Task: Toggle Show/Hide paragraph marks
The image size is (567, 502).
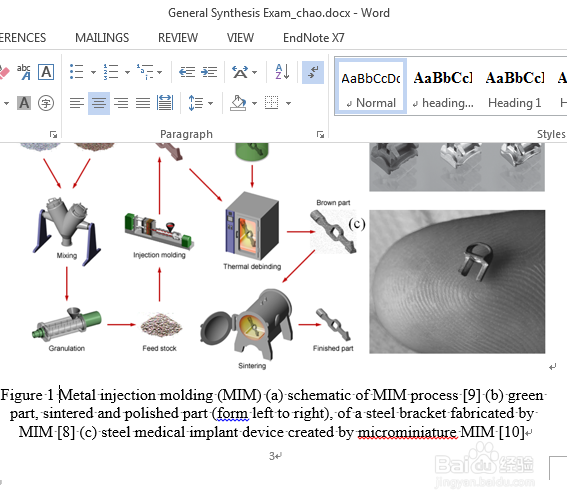Action: (x=313, y=72)
